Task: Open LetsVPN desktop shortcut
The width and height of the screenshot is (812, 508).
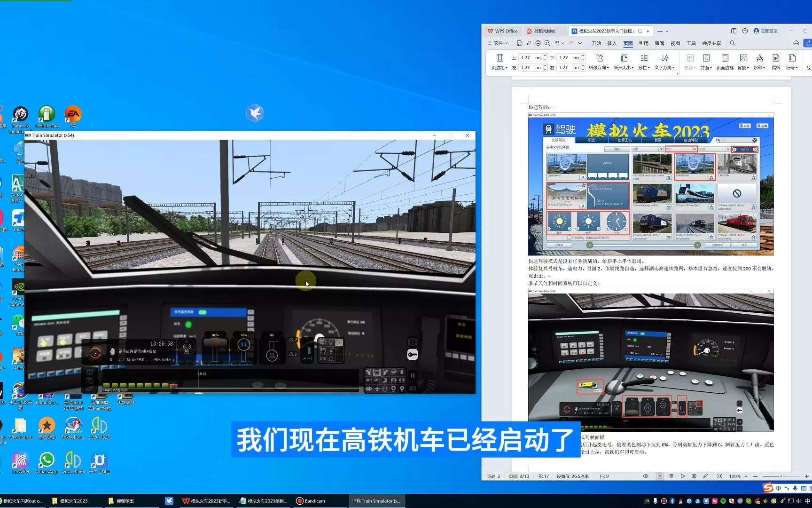Action: [20, 463]
